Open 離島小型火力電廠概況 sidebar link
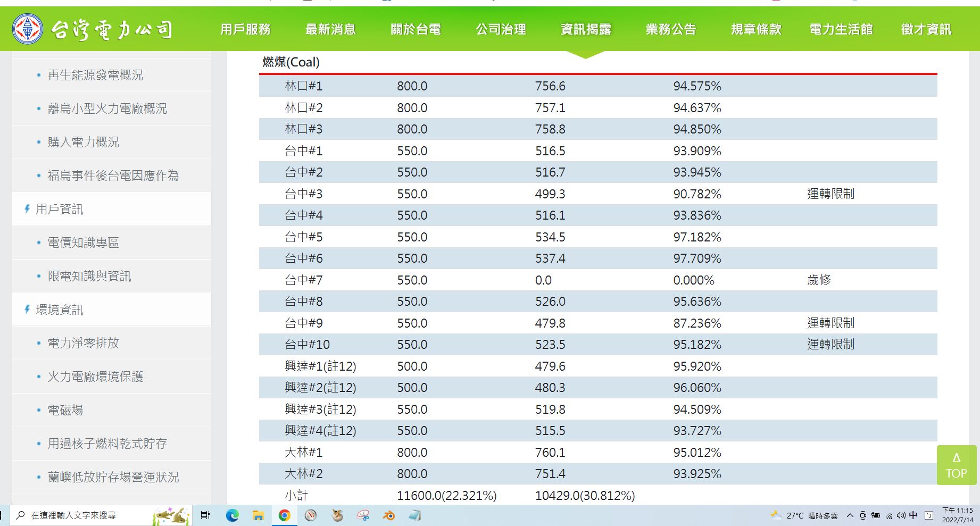 point(107,108)
